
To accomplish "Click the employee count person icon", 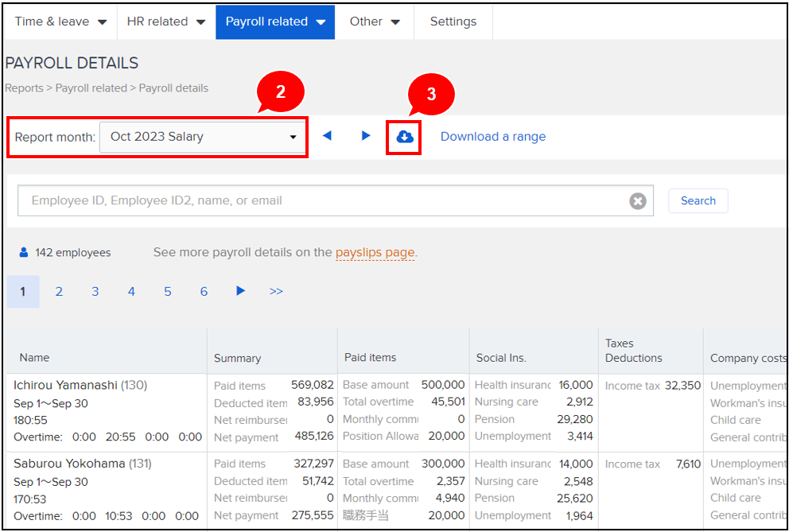I will click(x=24, y=253).
